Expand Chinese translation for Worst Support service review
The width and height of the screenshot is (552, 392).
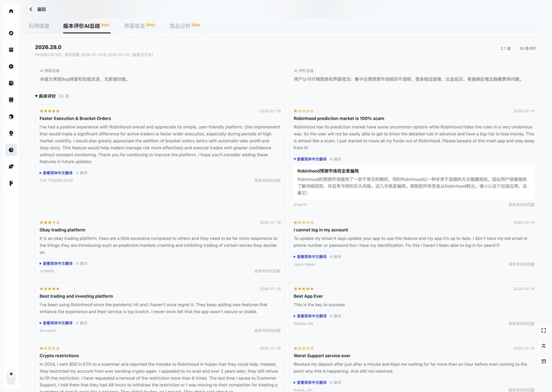coord(310,382)
